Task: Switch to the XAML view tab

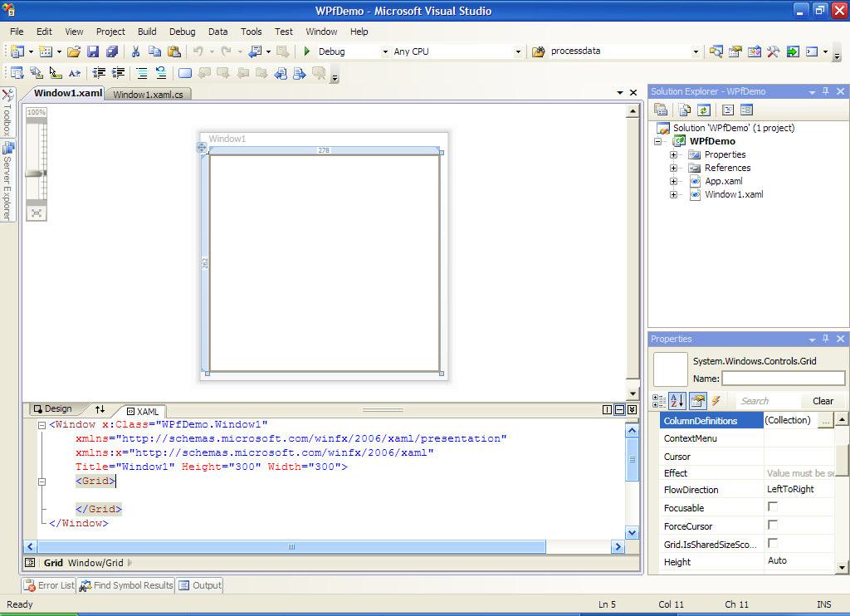Action: [x=143, y=412]
